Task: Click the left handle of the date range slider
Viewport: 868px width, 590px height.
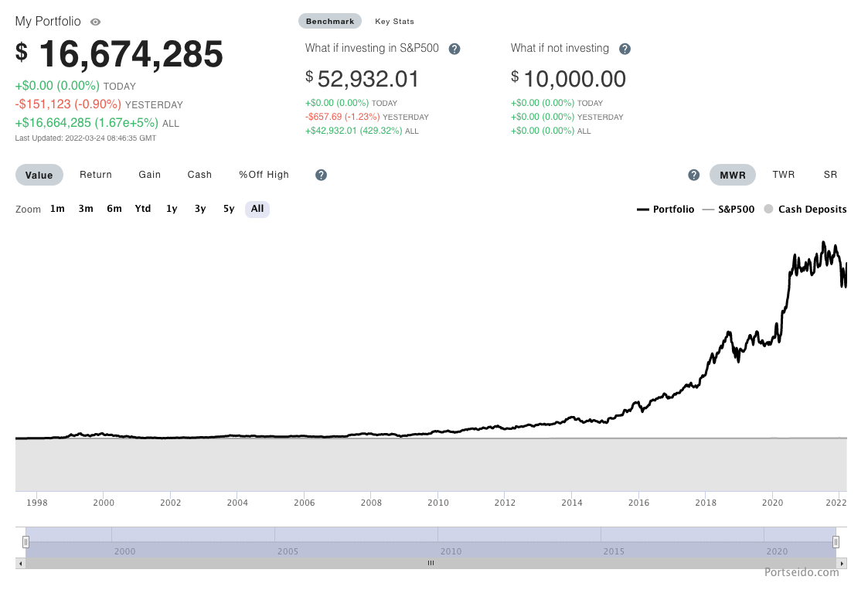Action: 26,542
